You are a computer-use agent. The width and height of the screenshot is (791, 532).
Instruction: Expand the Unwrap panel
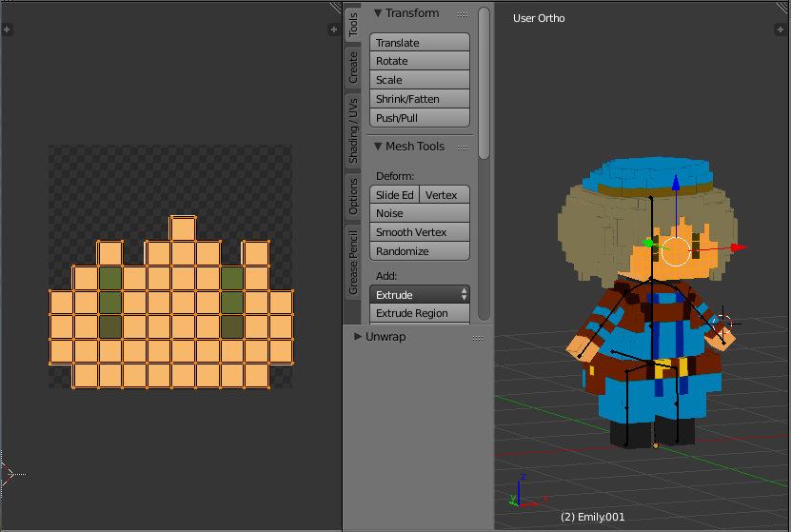point(358,336)
